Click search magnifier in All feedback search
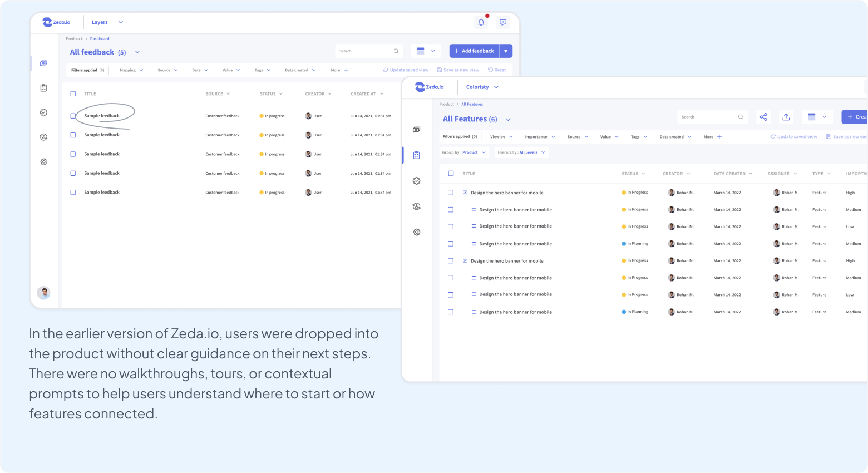Image resolution: width=868 pixels, height=473 pixels. [x=396, y=51]
